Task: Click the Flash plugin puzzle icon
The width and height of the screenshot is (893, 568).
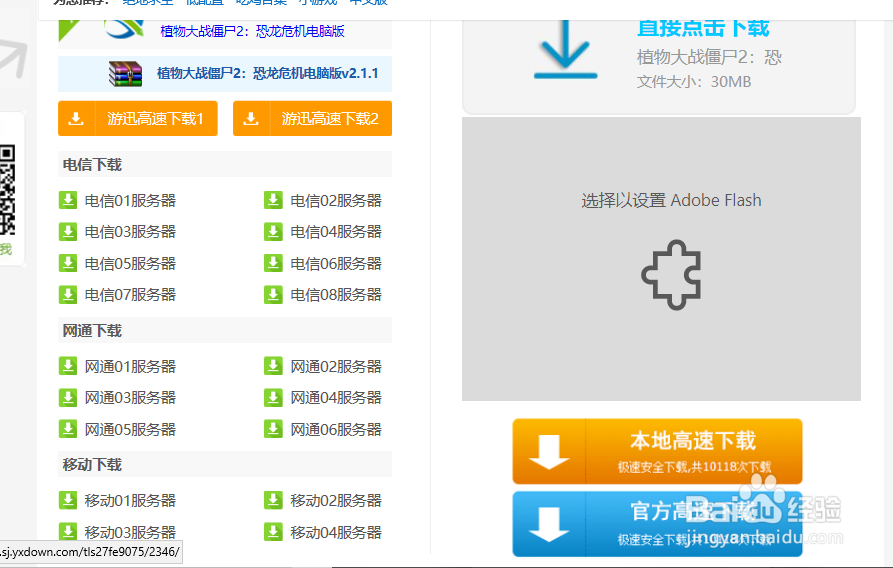Action: tap(671, 275)
